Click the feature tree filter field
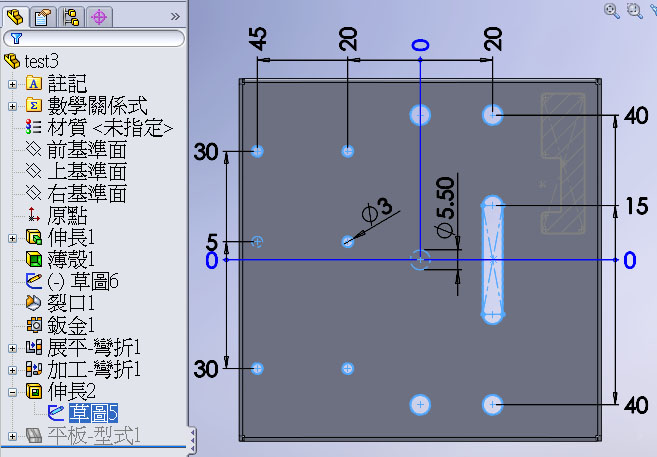The width and height of the screenshot is (657, 457). pos(94,39)
